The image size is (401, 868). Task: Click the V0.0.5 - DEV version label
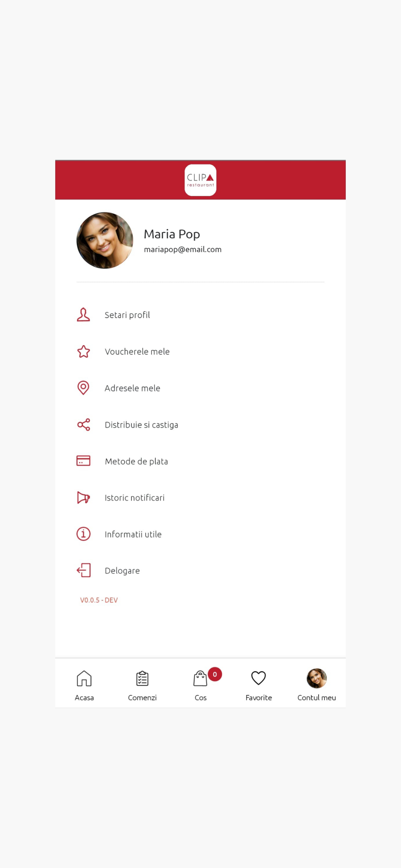[99, 600]
